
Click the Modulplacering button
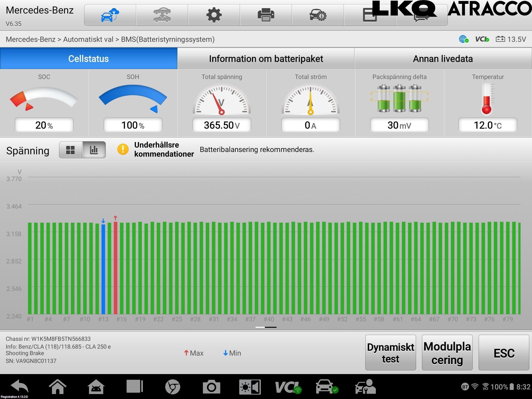click(447, 353)
